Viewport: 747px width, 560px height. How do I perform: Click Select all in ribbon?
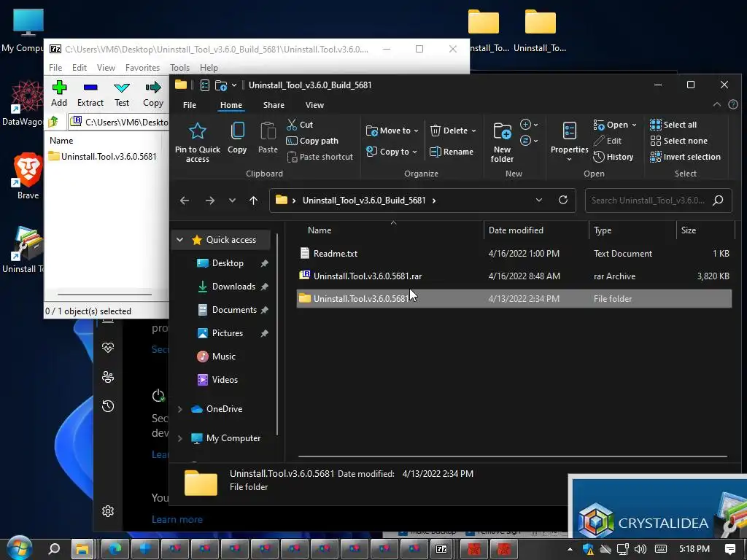[673, 125]
